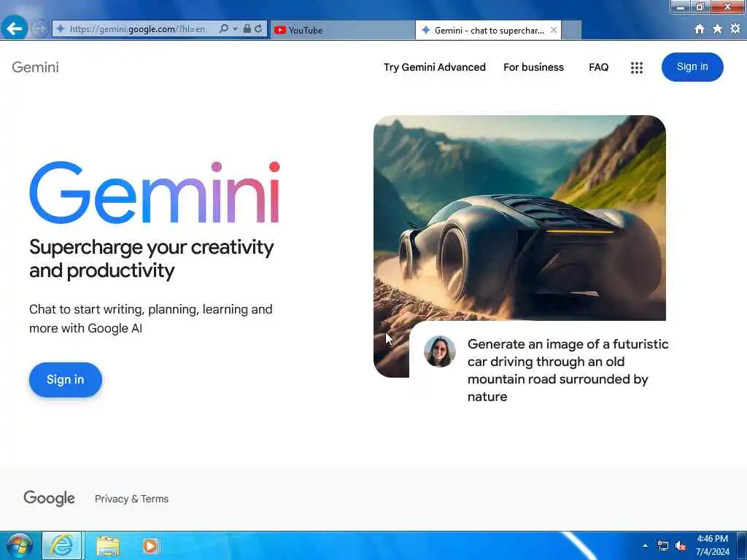The image size is (747, 560).
Task: Refresh the page with reload icon
Action: [x=258, y=29]
